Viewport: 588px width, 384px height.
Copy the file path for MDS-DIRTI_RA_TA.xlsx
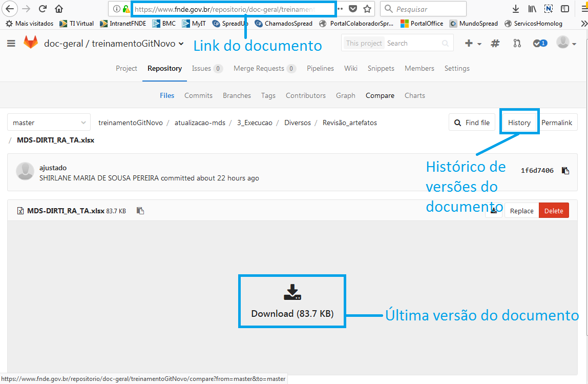point(140,210)
